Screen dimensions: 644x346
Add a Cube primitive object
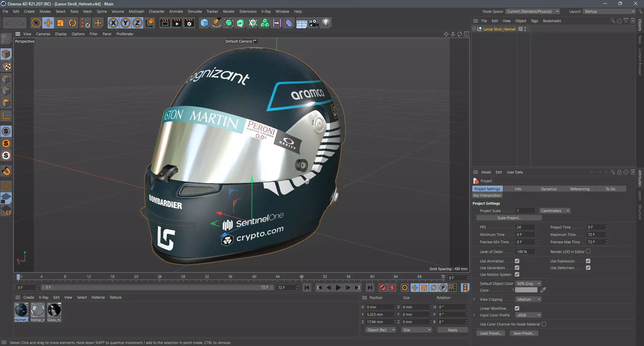click(x=204, y=23)
